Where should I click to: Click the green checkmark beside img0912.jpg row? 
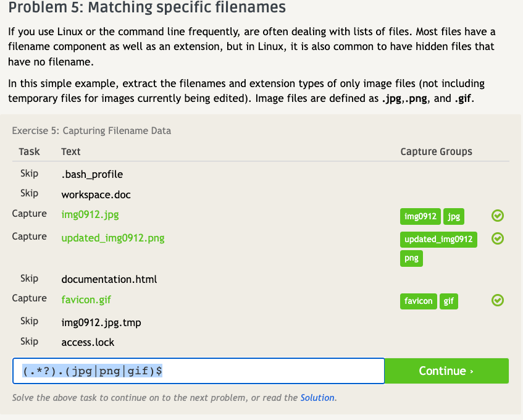[x=498, y=216]
